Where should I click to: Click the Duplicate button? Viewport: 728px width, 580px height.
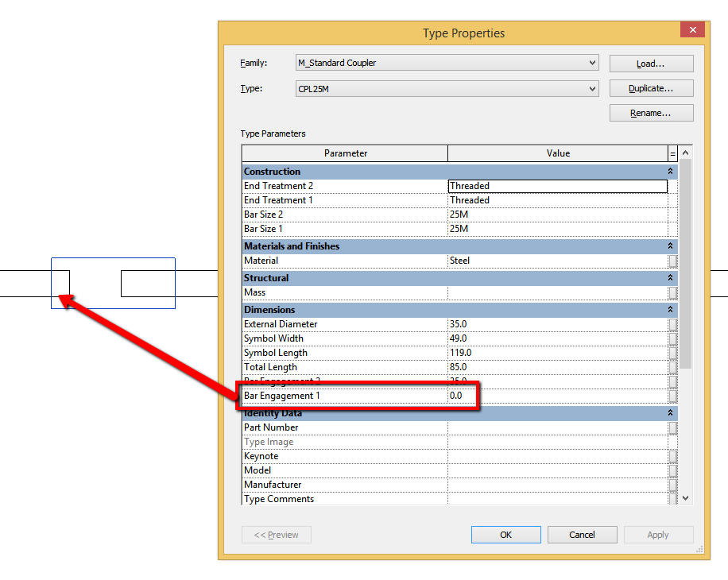(x=650, y=87)
